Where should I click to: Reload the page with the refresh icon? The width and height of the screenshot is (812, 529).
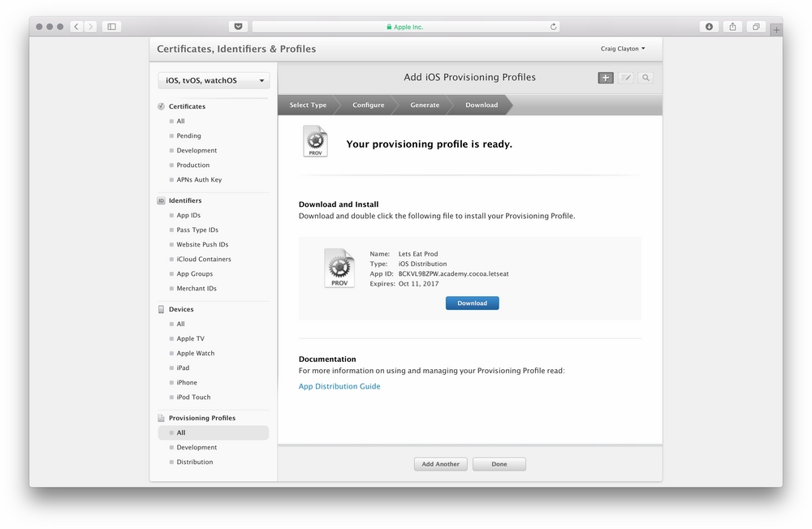pos(553,27)
